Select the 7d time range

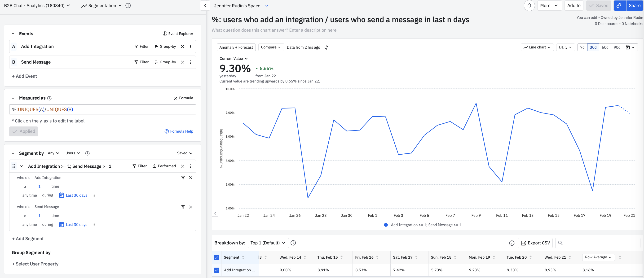tap(582, 47)
